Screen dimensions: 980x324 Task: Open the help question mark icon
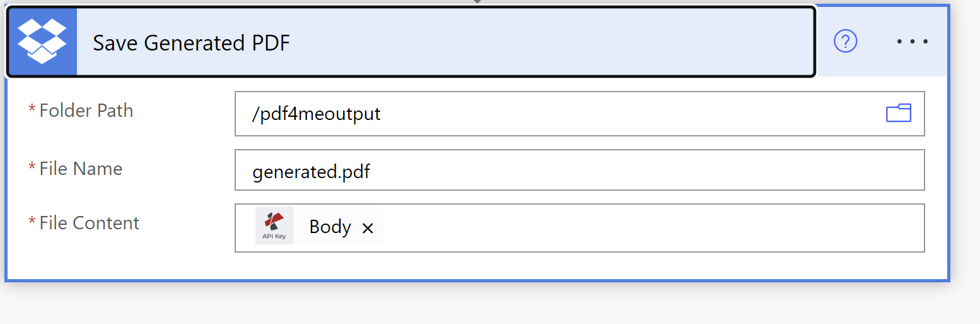click(845, 42)
